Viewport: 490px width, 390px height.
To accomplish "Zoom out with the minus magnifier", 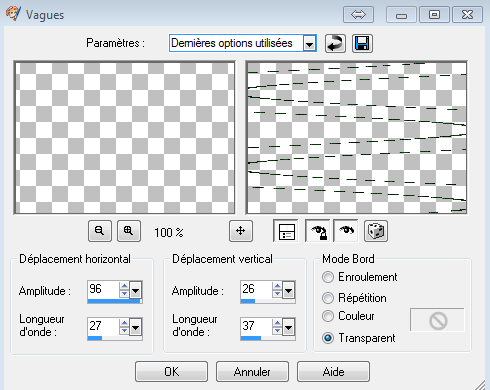I will click(x=100, y=231).
